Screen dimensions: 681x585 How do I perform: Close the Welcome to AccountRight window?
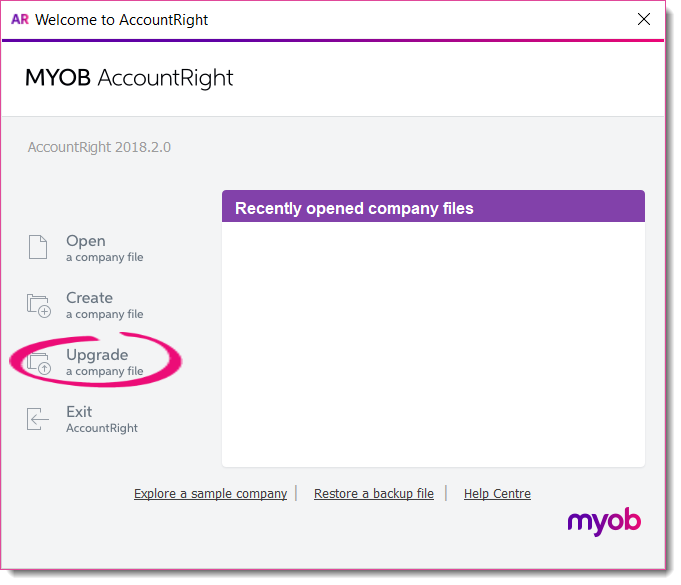coord(644,19)
